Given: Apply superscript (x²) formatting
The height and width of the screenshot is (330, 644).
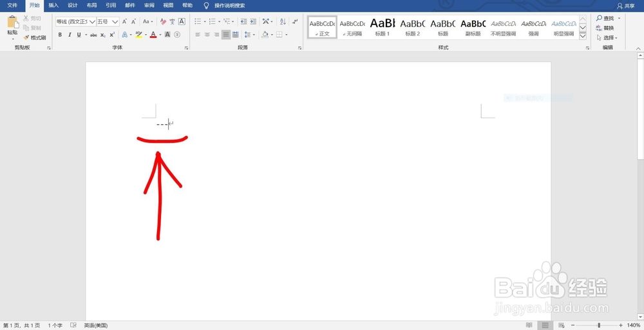Looking at the screenshot, I should coord(112,35).
